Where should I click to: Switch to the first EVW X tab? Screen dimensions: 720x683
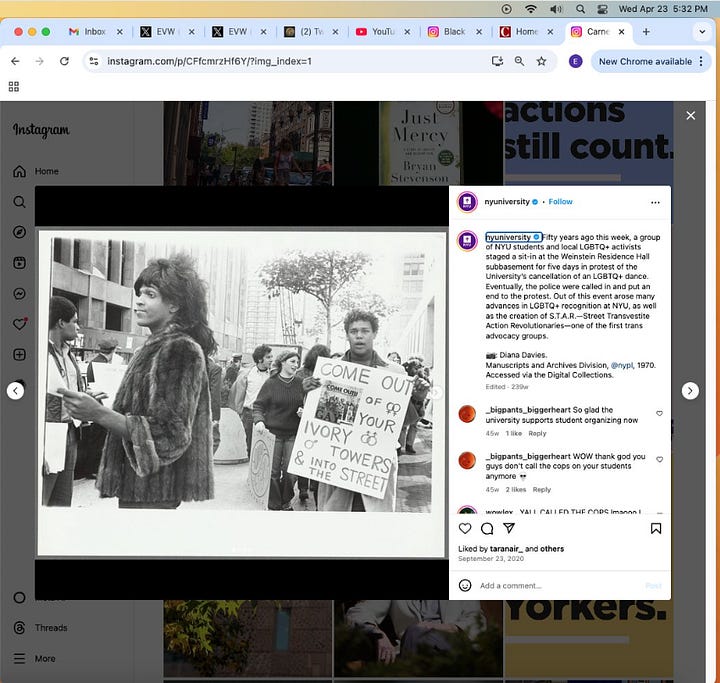(x=158, y=32)
